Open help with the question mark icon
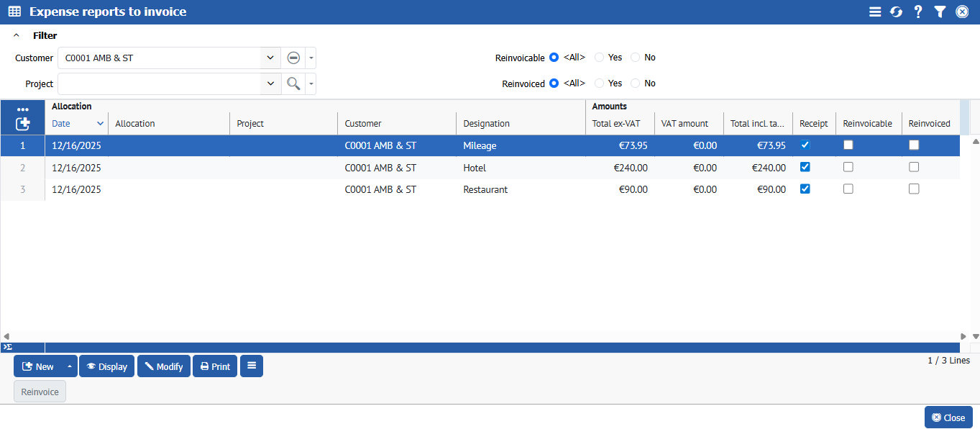Viewport: 980px width, 429px height. pyautogui.click(x=918, y=12)
